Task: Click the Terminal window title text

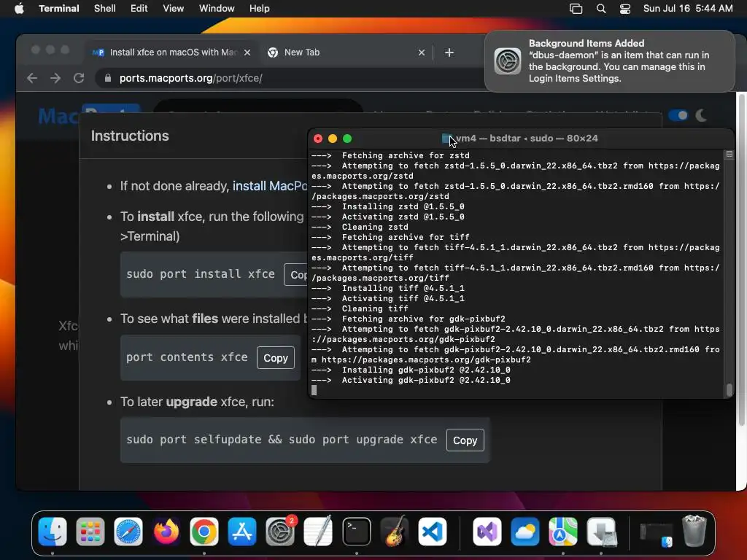Action: 527,138
